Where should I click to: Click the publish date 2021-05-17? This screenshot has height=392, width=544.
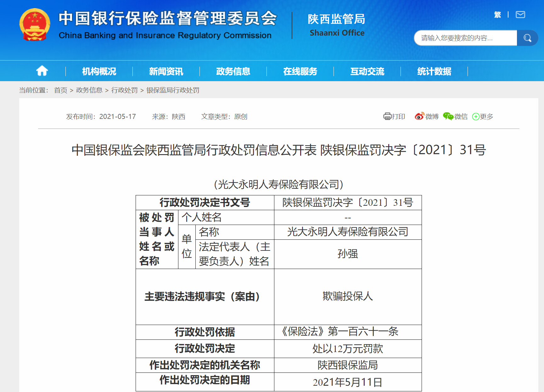tap(118, 117)
